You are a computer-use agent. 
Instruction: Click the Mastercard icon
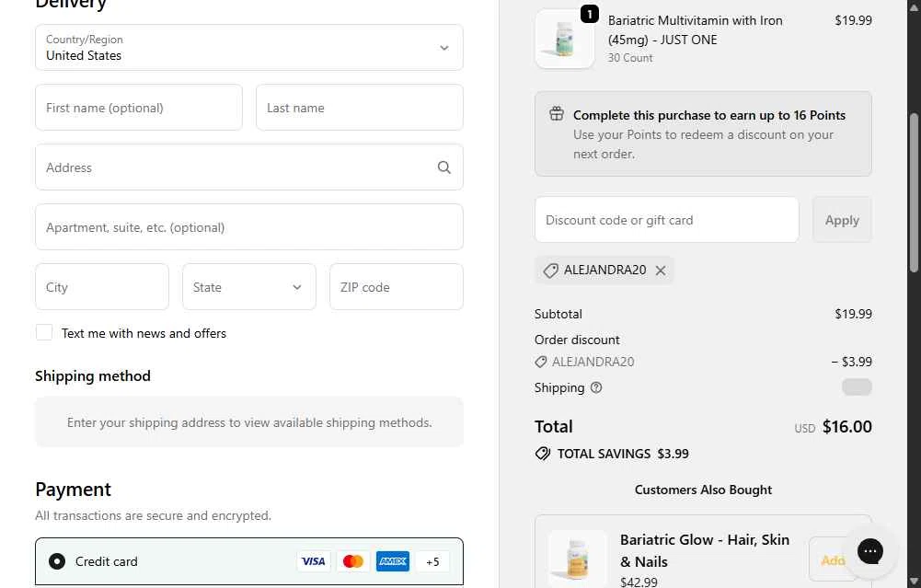pos(353,561)
